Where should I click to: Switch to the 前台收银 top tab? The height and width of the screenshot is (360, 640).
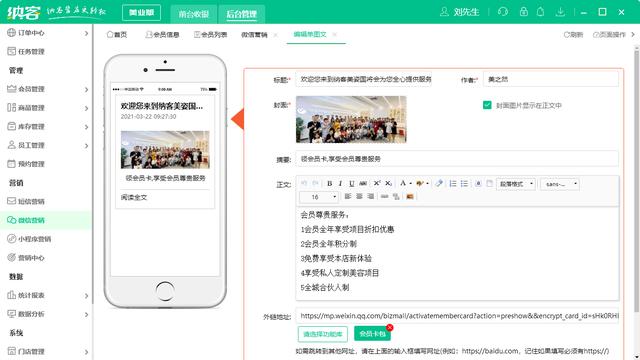tap(193, 14)
